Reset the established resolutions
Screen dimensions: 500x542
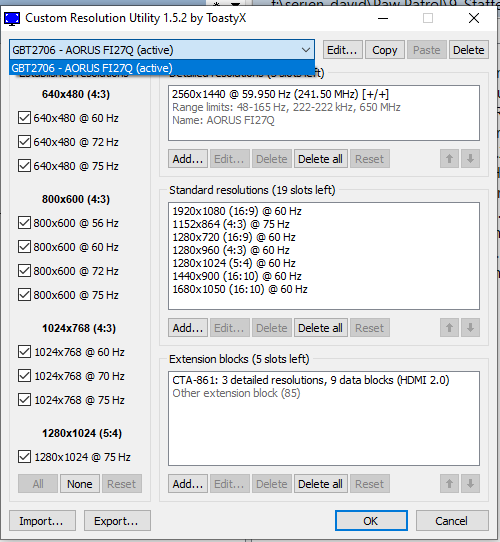click(122, 484)
